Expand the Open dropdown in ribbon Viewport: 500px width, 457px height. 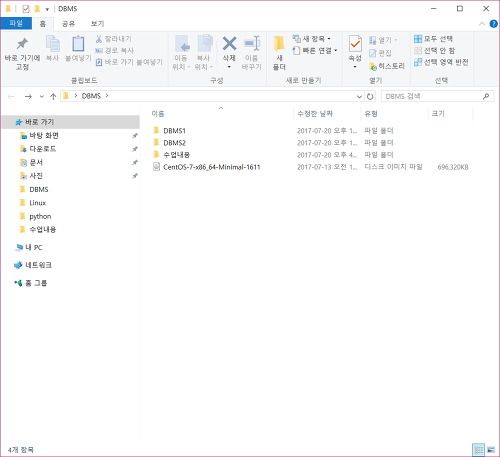pos(383,40)
